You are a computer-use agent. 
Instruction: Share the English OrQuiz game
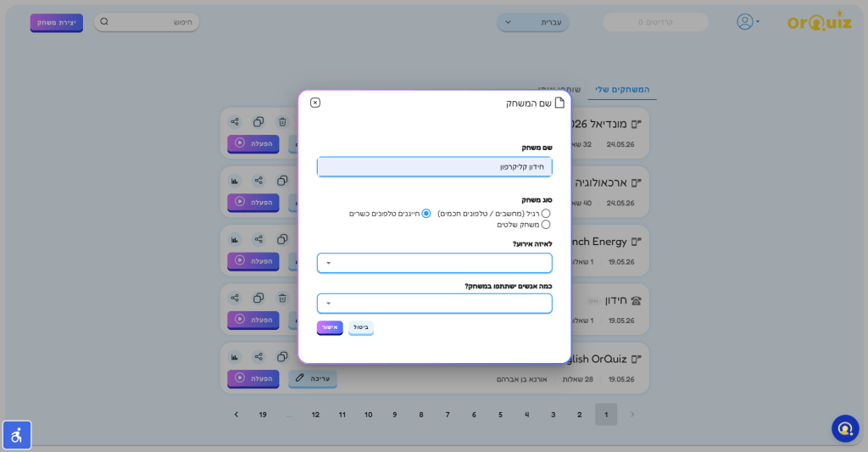259,357
